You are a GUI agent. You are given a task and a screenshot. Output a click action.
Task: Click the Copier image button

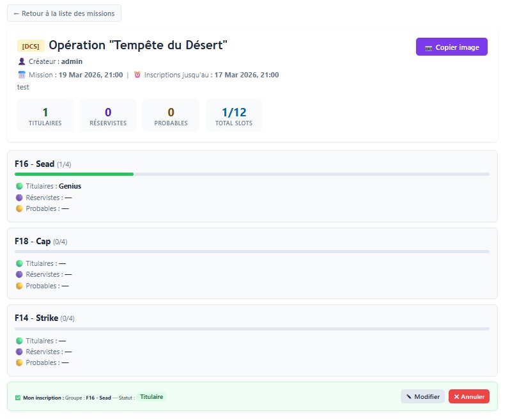click(451, 47)
